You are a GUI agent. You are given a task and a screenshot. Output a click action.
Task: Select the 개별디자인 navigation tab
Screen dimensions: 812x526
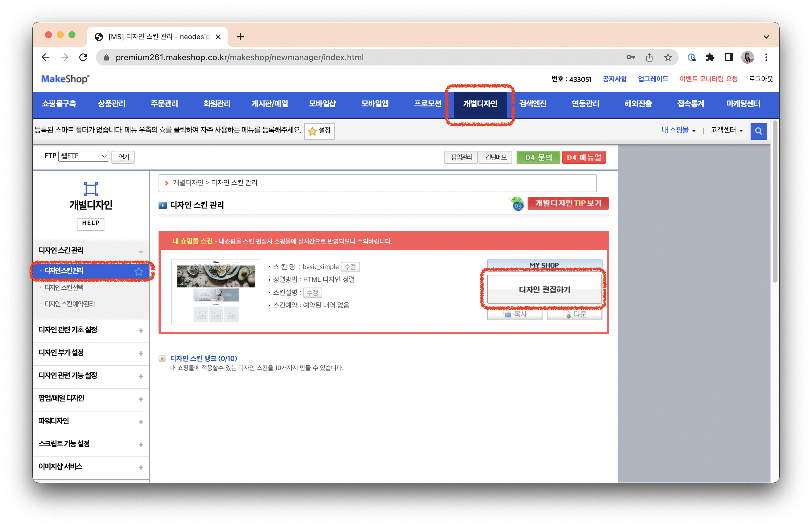480,104
